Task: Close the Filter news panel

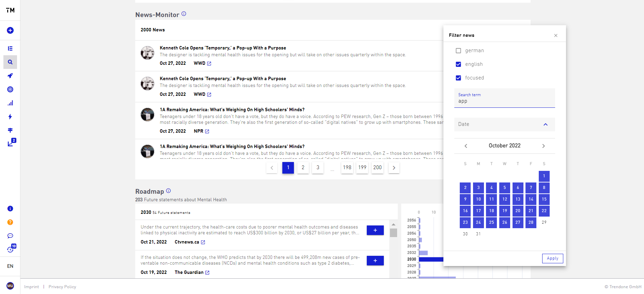Action: [x=556, y=35]
